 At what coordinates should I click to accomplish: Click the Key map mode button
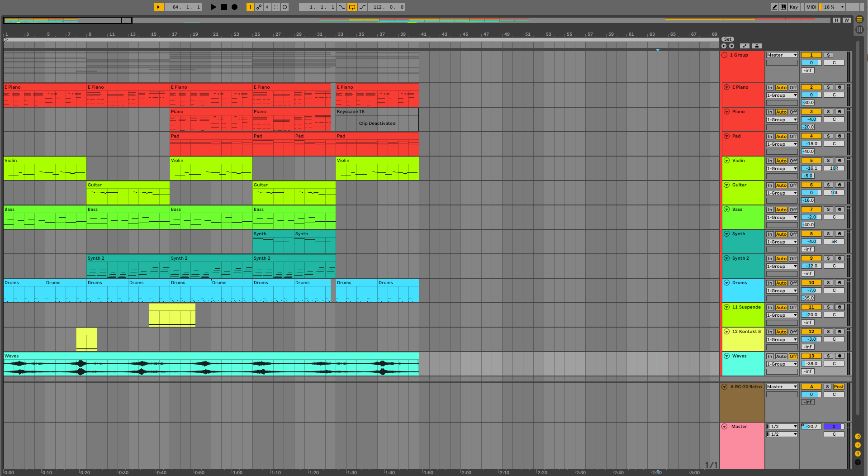[x=794, y=7]
